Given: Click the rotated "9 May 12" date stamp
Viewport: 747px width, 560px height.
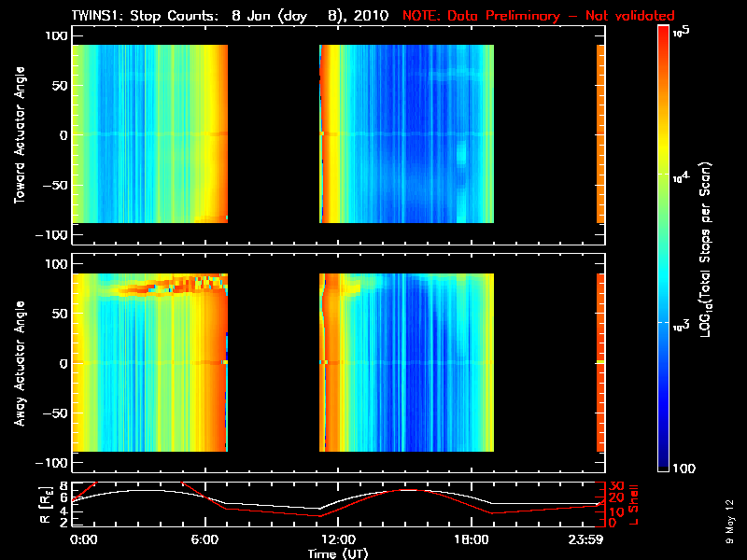Looking at the screenshot, I should [x=729, y=522].
